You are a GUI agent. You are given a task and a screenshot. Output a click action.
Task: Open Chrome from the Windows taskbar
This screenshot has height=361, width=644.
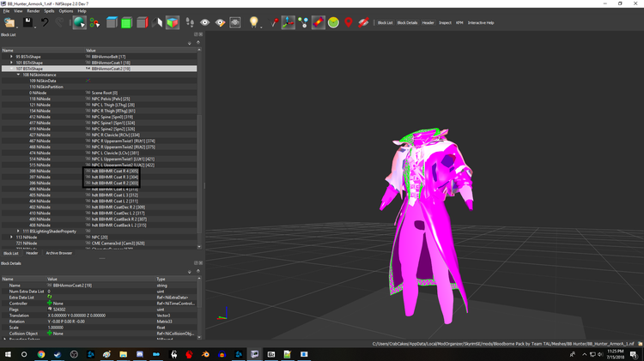pyautogui.click(x=40, y=354)
